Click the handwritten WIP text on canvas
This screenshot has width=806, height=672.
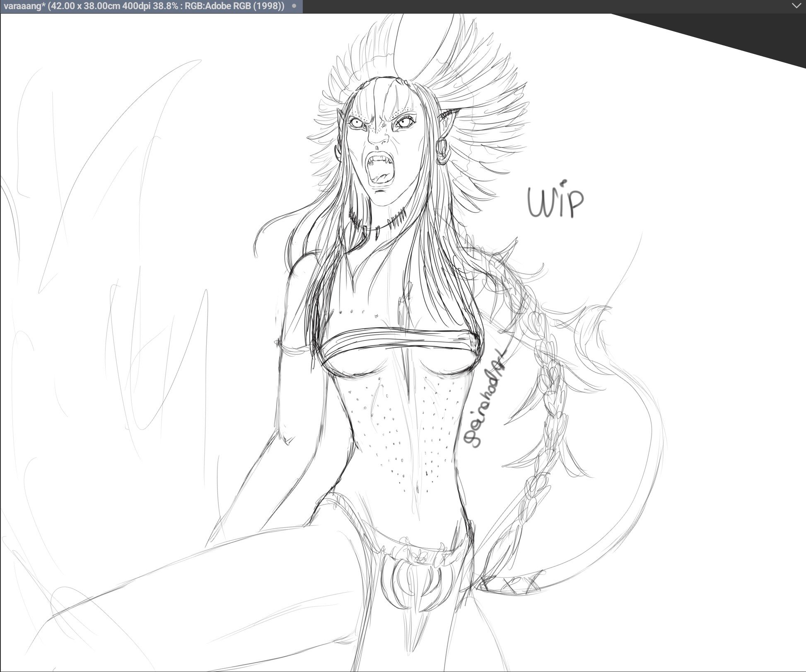coord(555,202)
